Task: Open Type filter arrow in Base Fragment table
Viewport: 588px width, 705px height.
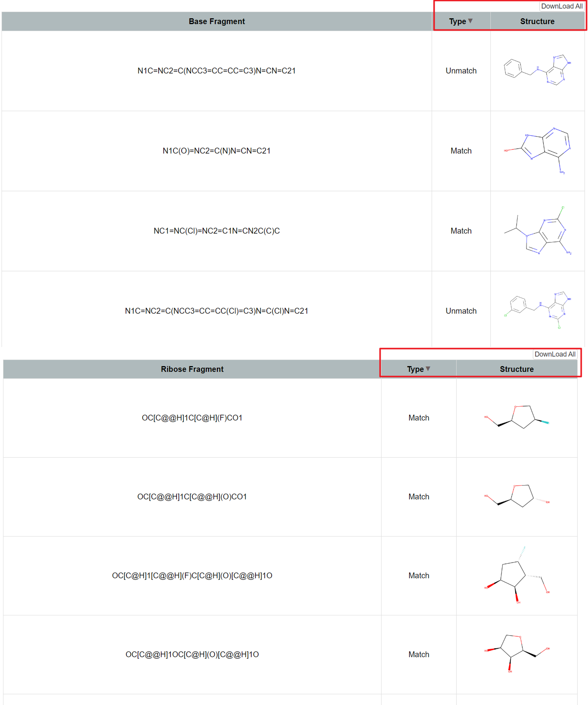Action: (470, 21)
